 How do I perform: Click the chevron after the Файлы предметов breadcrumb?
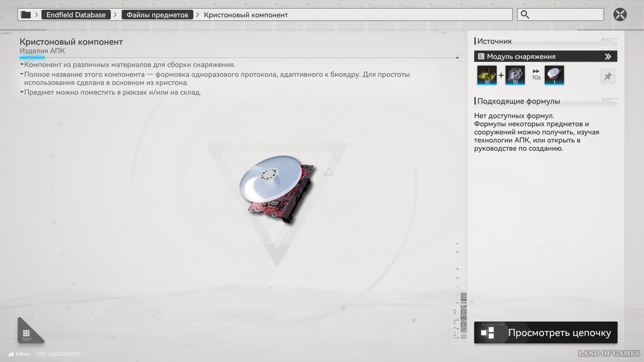pyautogui.click(x=198, y=15)
